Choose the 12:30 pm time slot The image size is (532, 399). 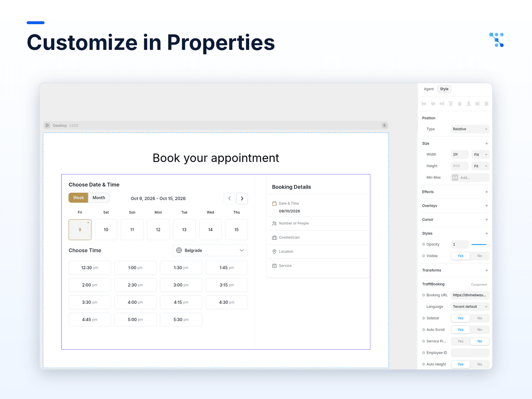90,268
